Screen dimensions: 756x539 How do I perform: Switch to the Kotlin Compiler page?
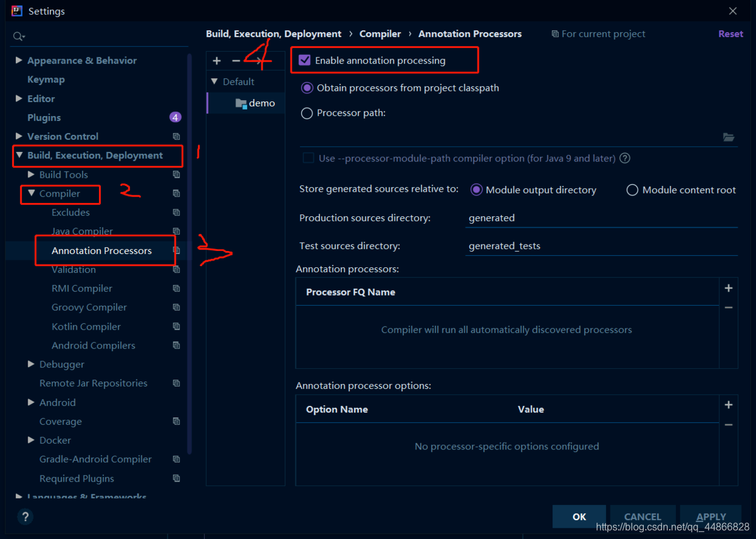point(86,327)
